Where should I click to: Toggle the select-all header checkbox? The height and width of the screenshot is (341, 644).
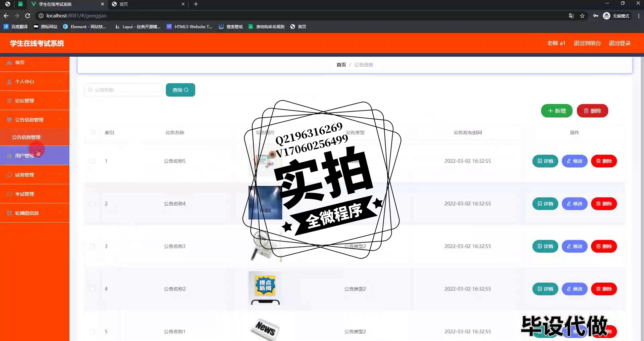click(93, 132)
